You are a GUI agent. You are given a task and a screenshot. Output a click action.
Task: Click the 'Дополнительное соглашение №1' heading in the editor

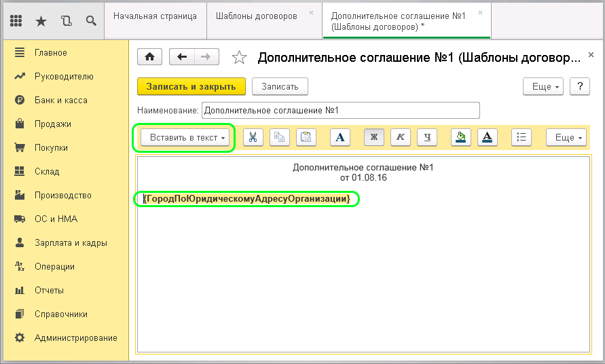[x=363, y=168]
